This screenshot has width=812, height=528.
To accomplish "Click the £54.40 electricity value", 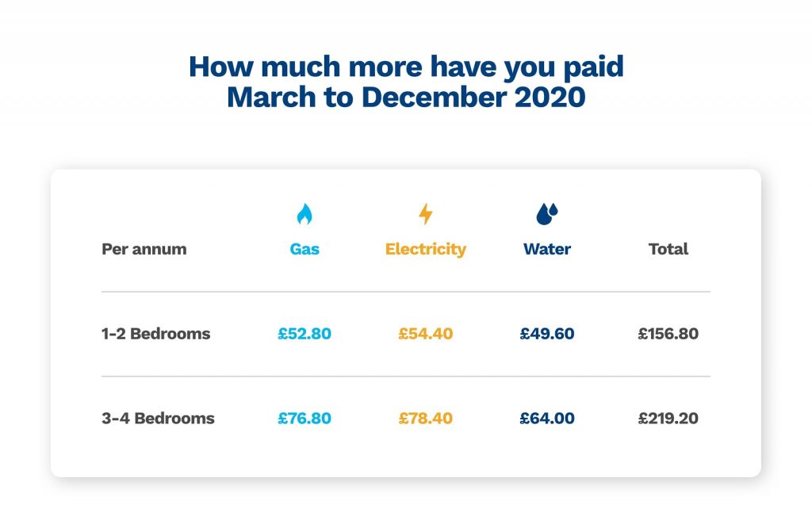I will tap(426, 333).
